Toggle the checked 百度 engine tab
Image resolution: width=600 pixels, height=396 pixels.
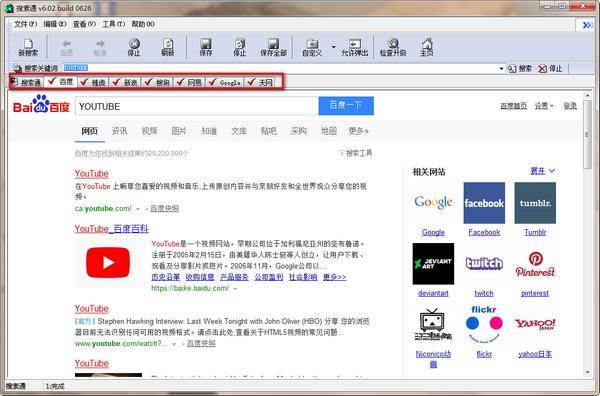[x=61, y=82]
